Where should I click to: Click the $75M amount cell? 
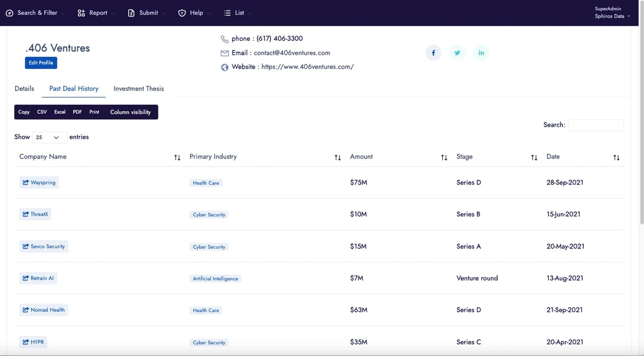point(358,183)
